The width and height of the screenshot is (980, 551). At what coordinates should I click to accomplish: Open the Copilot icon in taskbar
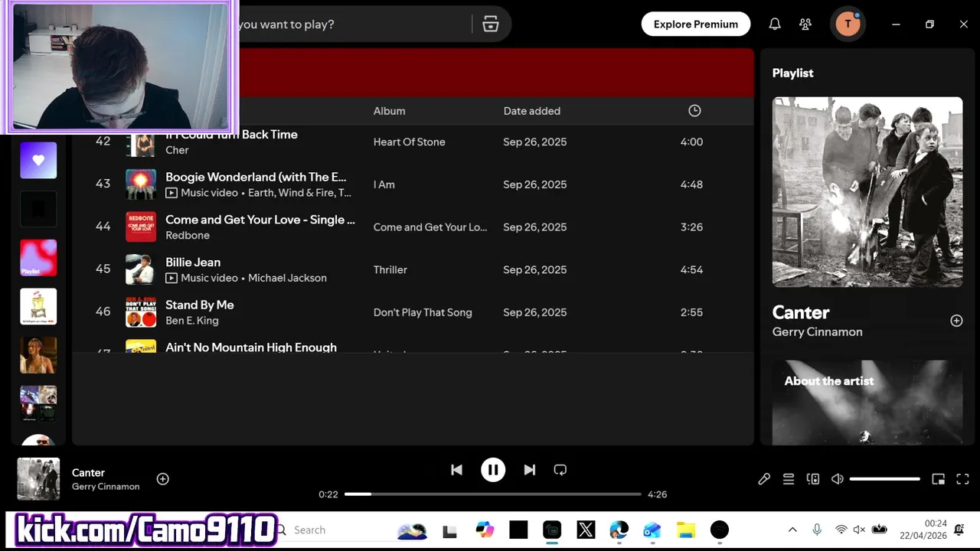(485, 530)
